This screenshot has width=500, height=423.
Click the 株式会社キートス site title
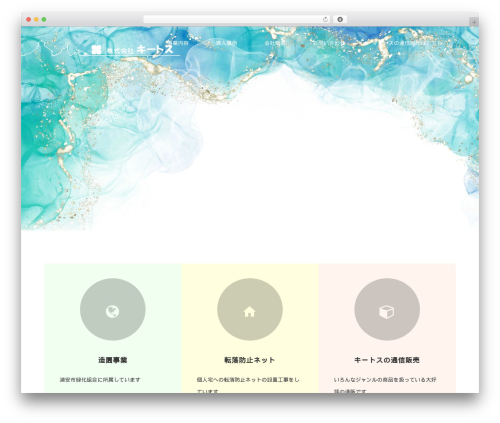[140, 50]
